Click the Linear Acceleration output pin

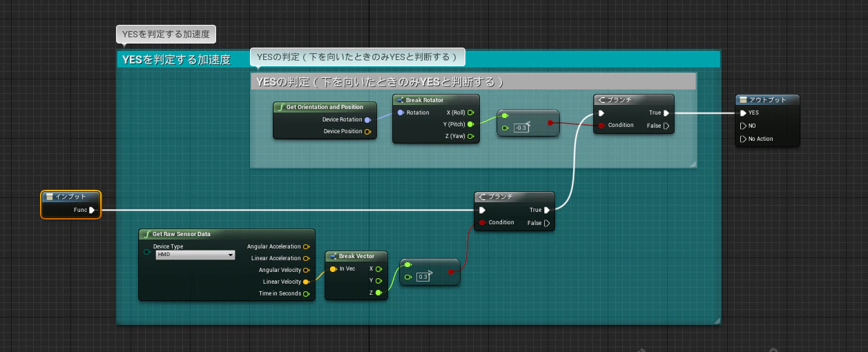coord(306,258)
